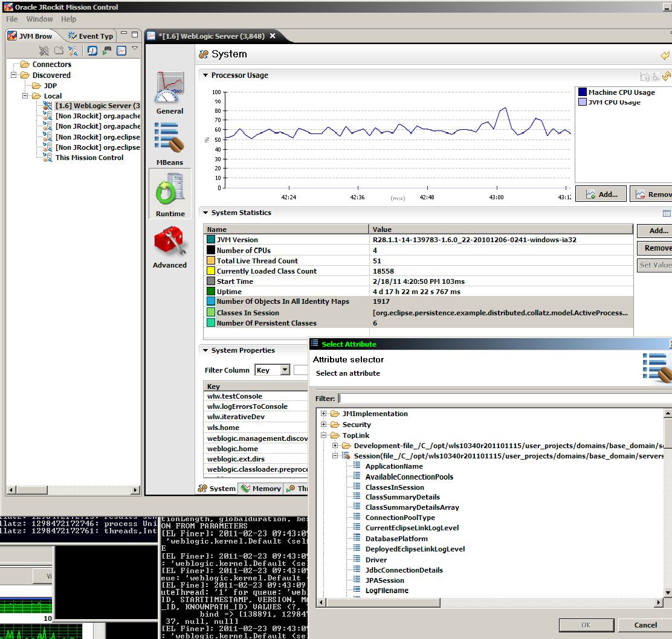The image size is (672, 639).
Task: Click the accessibility icon in Processor Usage header
Action: (656, 77)
